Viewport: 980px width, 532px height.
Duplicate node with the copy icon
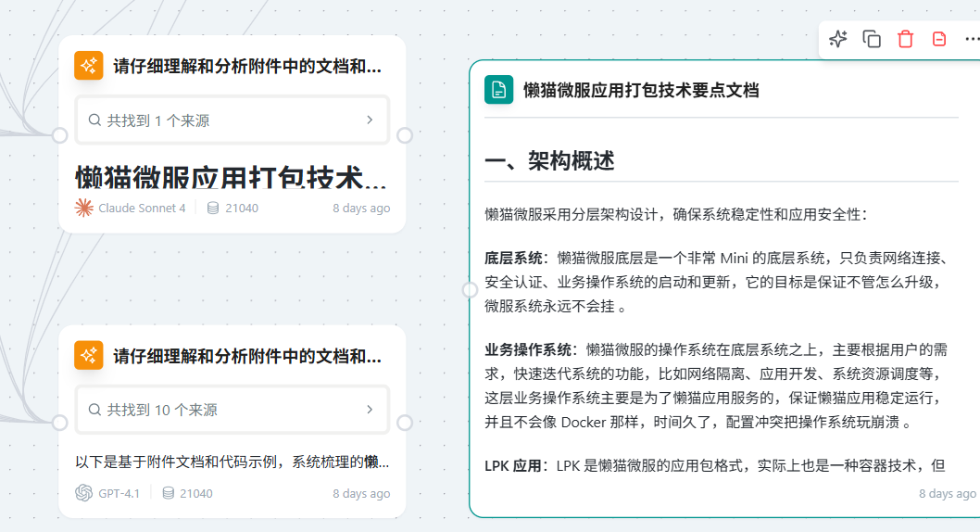click(872, 39)
